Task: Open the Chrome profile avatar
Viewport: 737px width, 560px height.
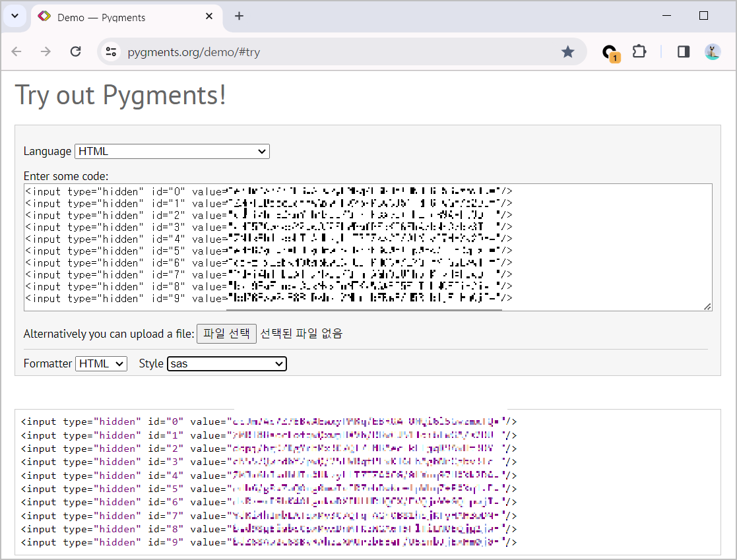Action: pyautogui.click(x=713, y=51)
